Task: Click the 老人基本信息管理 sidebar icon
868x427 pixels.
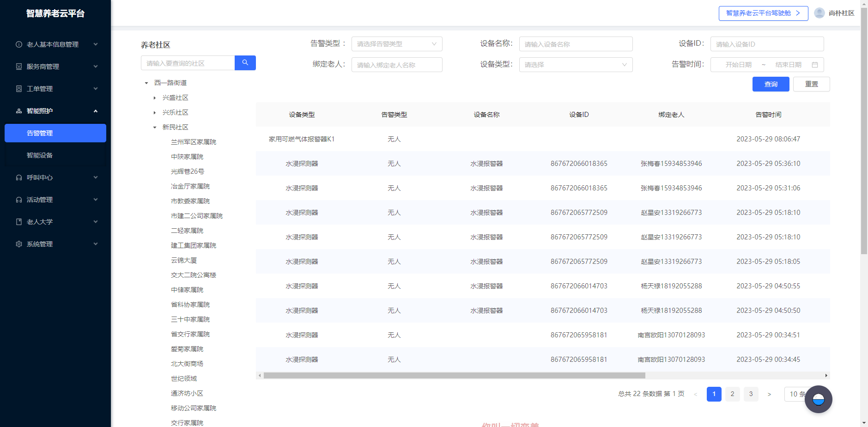Action: pos(19,44)
